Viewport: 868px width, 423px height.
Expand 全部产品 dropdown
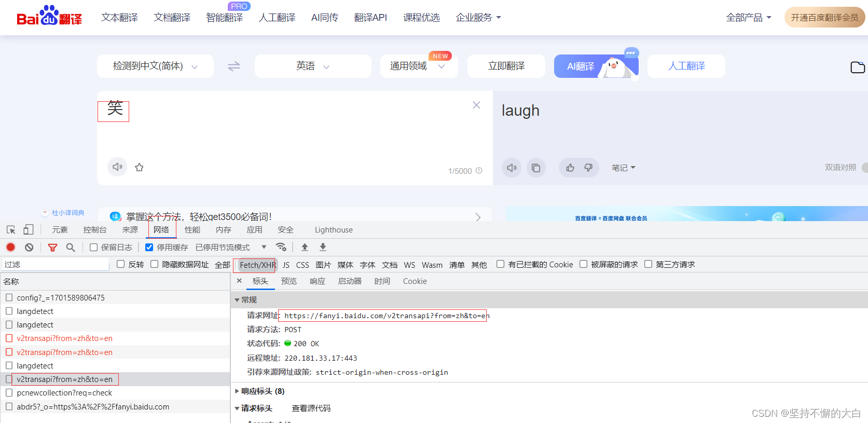click(x=749, y=18)
